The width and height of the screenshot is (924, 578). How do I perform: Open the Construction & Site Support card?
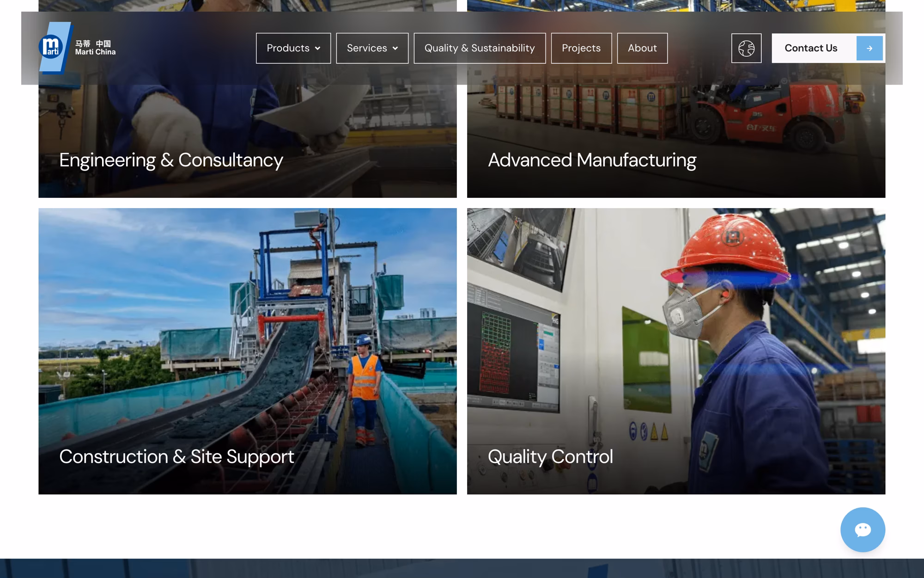(248, 351)
